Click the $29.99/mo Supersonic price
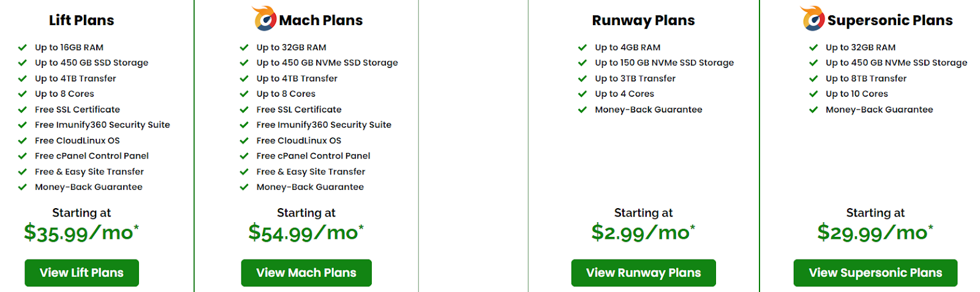The image size is (980, 292). (x=875, y=233)
